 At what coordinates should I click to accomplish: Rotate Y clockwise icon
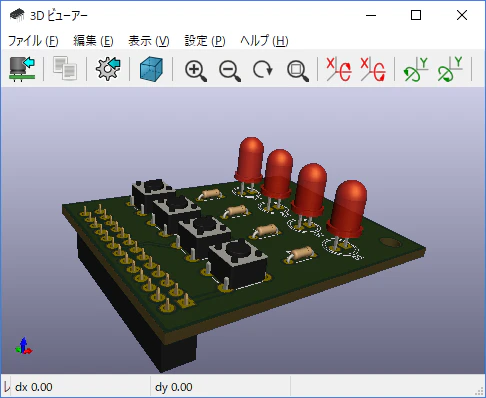pyautogui.click(x=416, y=69)
